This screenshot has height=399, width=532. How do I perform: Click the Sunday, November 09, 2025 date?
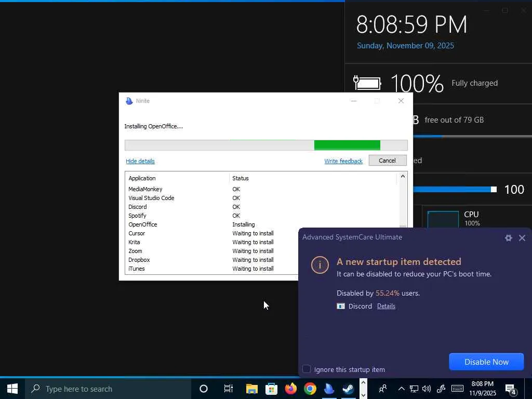405,46
